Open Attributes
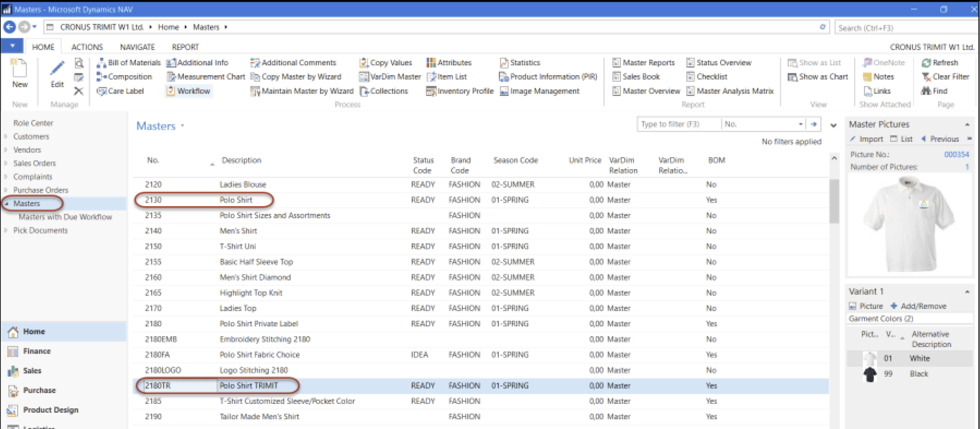This screenshot has width=980, height=429. point(449,63)
